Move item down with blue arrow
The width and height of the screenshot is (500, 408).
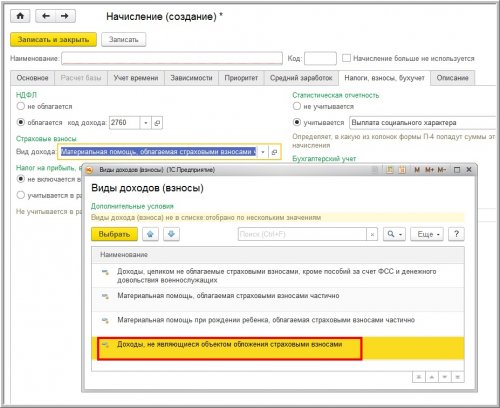171,234
